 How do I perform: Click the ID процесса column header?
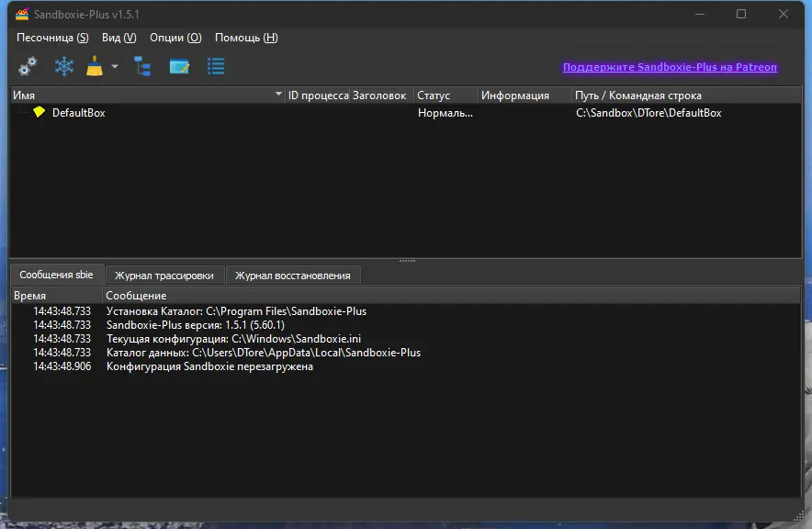(318, 96)
